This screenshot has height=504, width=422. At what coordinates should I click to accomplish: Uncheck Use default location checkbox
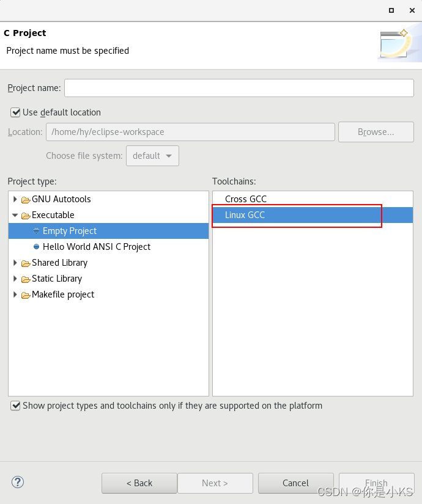15,112
